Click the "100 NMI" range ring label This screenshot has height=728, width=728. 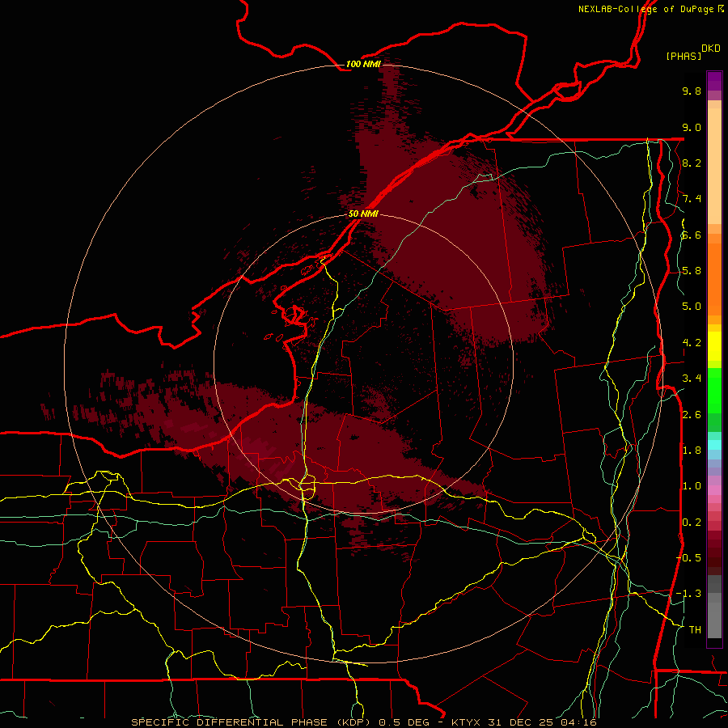363,64
